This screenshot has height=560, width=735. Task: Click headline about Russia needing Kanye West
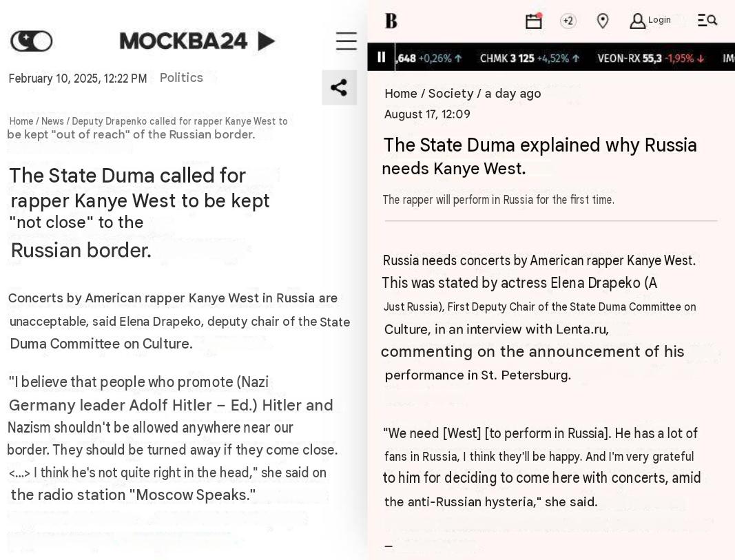539,156
